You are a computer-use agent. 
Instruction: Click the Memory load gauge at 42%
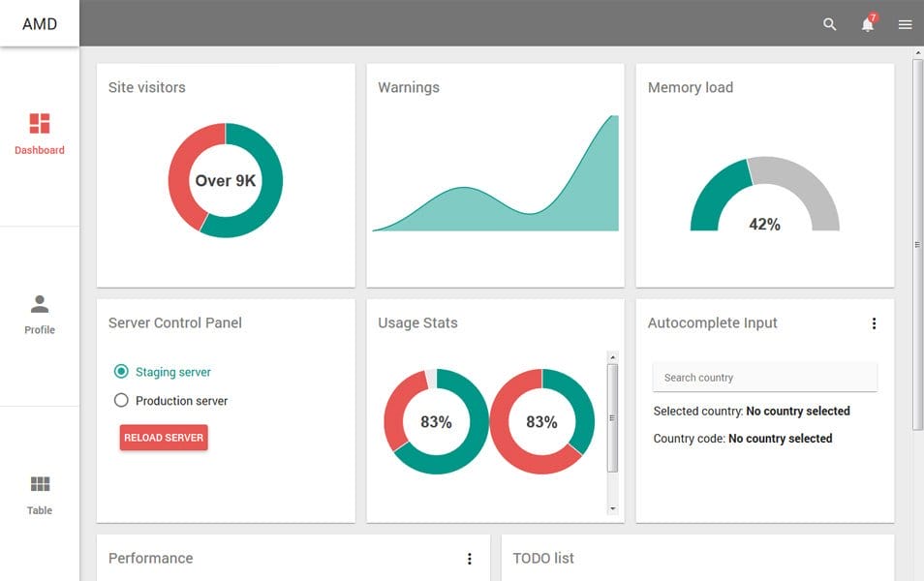(765, 203)
